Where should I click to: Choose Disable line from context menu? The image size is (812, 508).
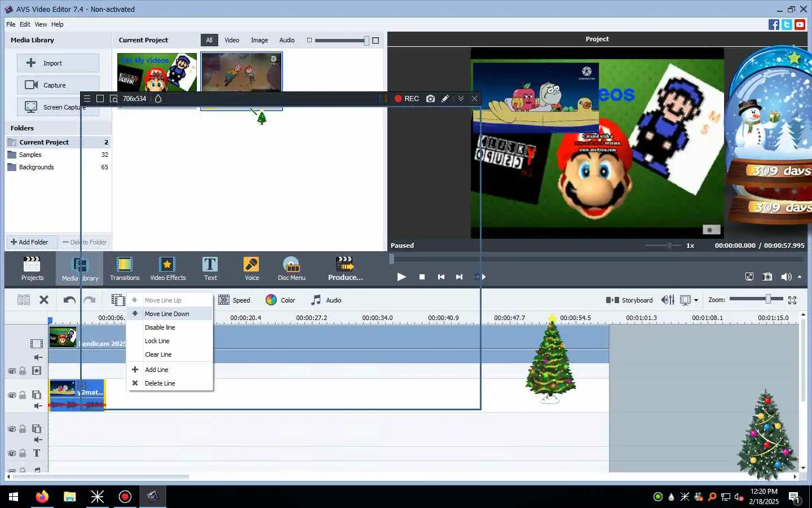pos(170,327)
